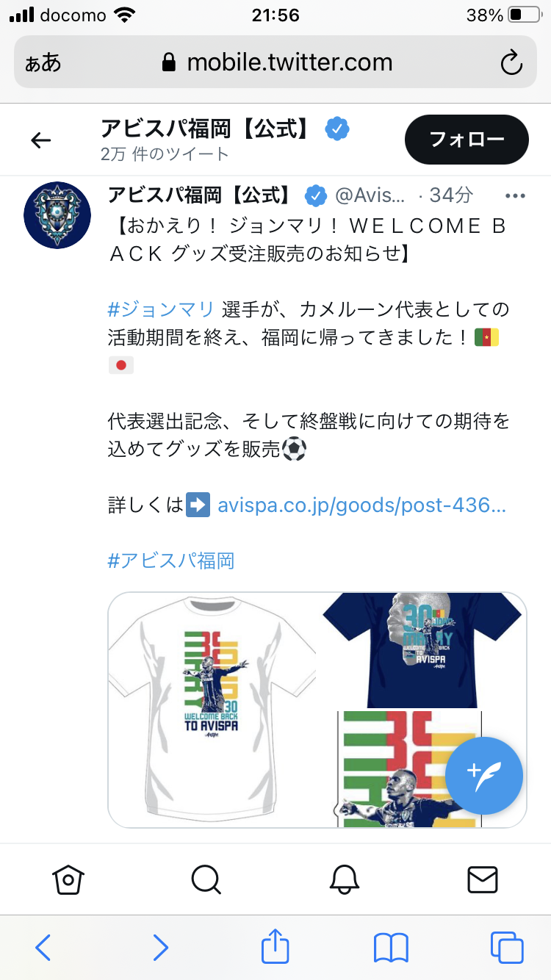Open the notifications bell tab

345,879
